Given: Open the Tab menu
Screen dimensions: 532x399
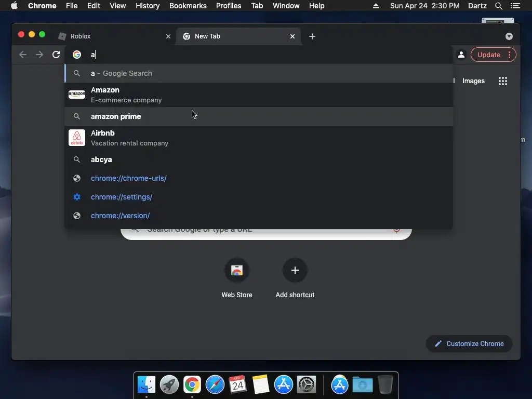Looking at the screenshot, I should [257, 6].
